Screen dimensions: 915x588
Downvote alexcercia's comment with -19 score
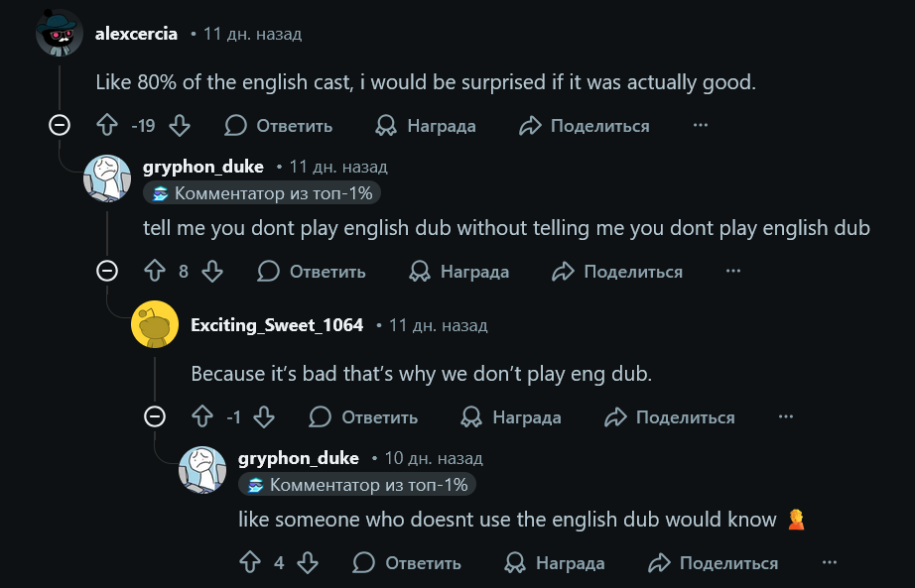(180, 126)
